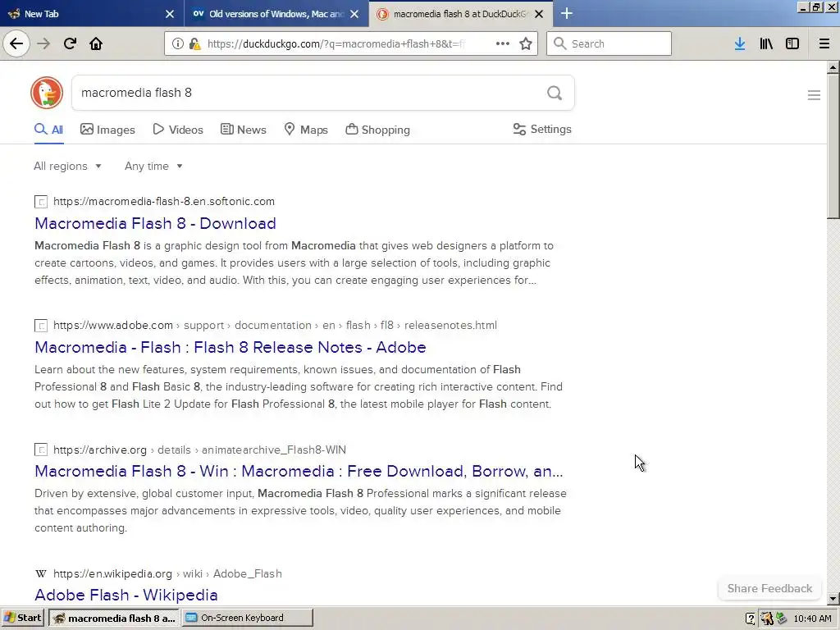Open the help tray icon in taskbar
The height and width of the screenshot is (630, 840).
pyautogui.click(x=751, y=619)
